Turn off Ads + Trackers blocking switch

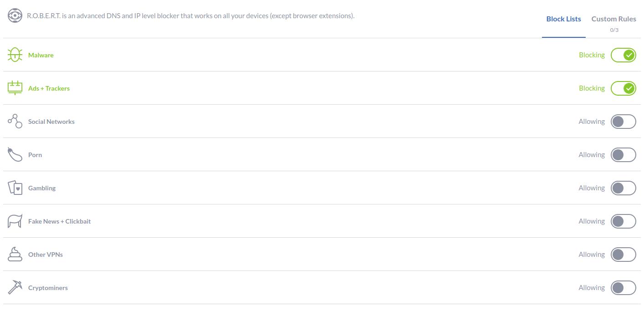tap(623, 88)
